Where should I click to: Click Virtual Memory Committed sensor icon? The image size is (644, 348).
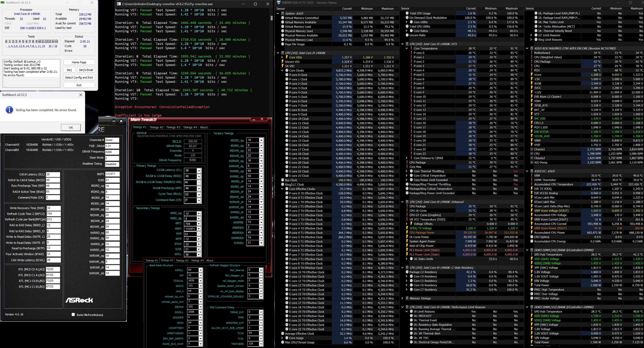282,18
